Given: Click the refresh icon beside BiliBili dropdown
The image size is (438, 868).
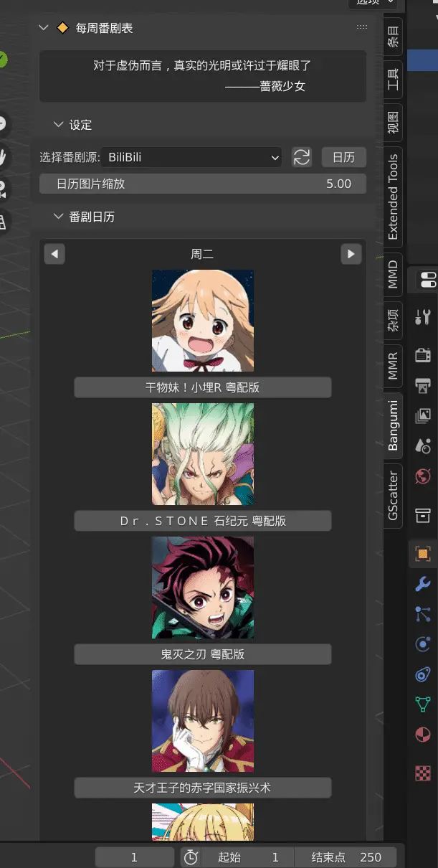Looking at the screenshot, I should [x=302, y=157].
